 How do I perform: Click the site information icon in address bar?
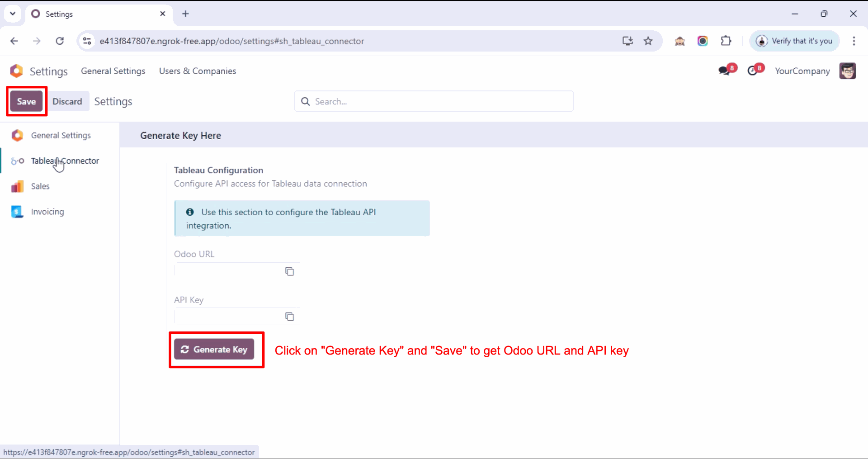(87, 41)
